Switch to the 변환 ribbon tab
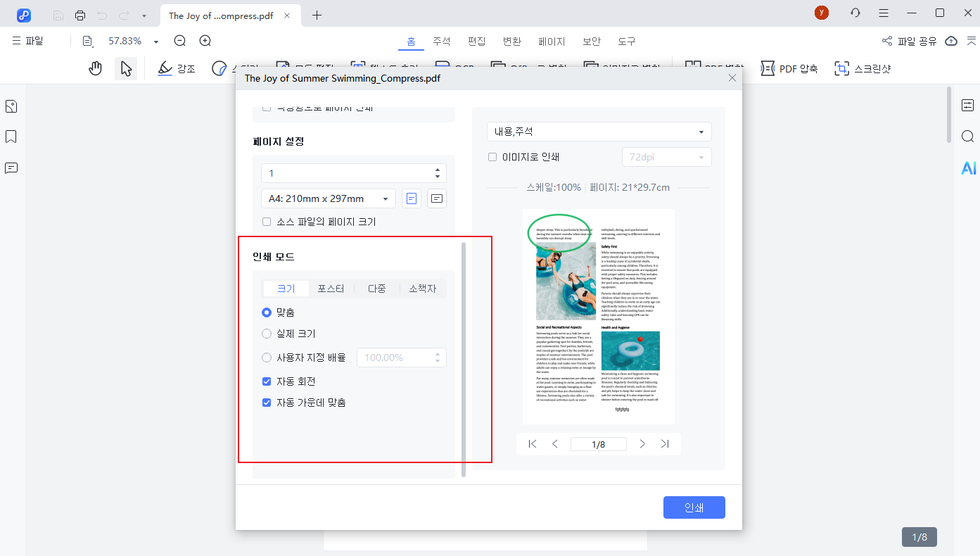980x556 pixels. tap(512, 41)
